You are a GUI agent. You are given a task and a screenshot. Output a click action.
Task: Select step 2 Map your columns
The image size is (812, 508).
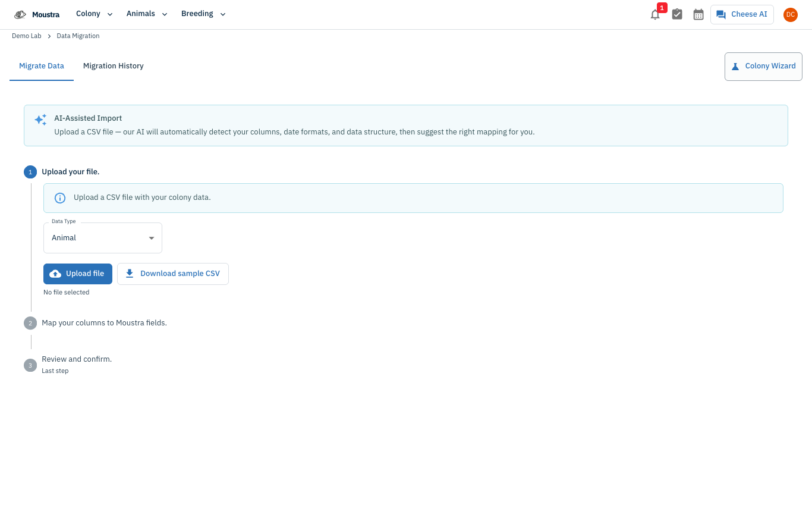click(x=96, y=323)
